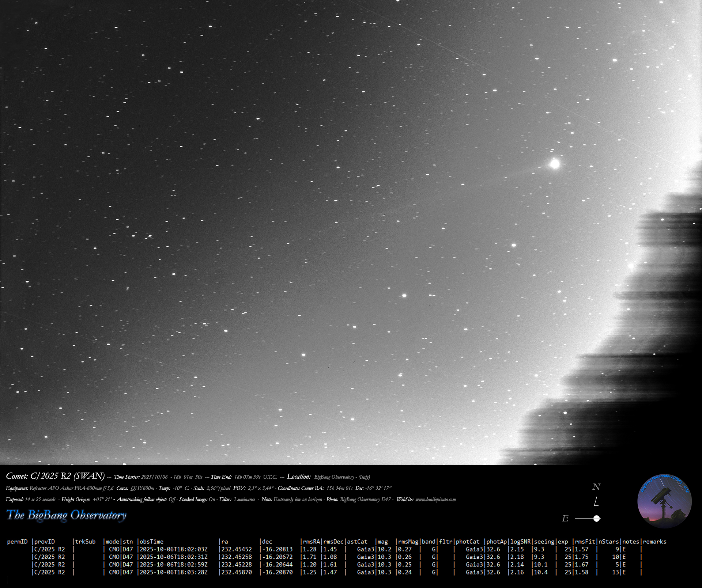Click the Time End 18h 07m 59s text

tap(247, 477)
